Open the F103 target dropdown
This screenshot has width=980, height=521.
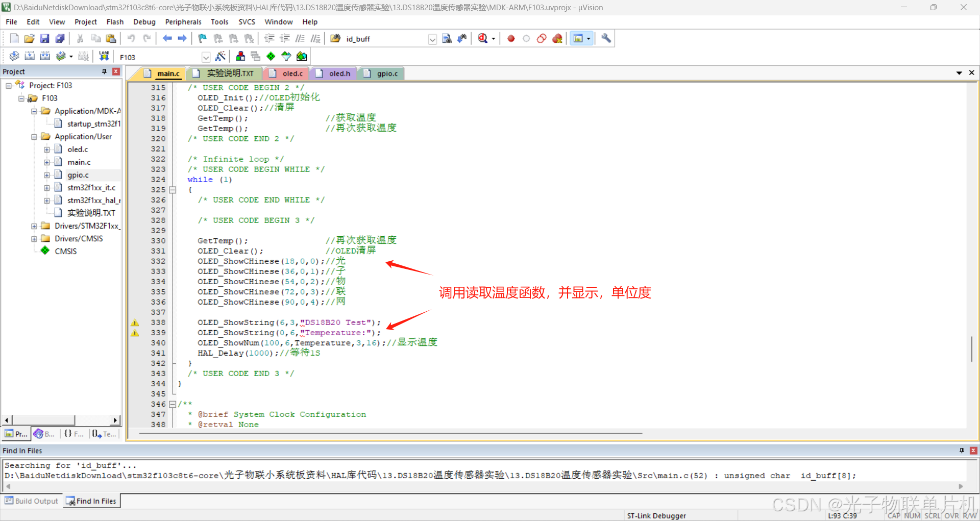click(x=206, y=57)
